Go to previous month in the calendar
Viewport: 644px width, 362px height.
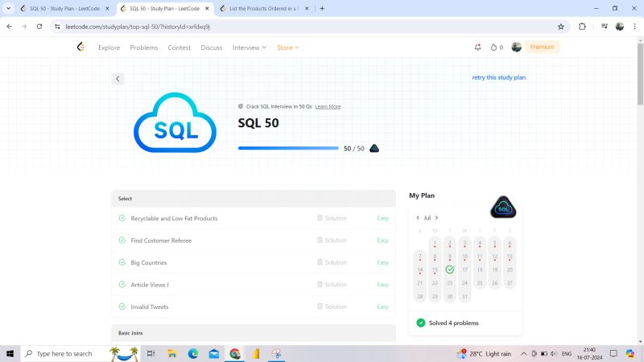(418, 218)
